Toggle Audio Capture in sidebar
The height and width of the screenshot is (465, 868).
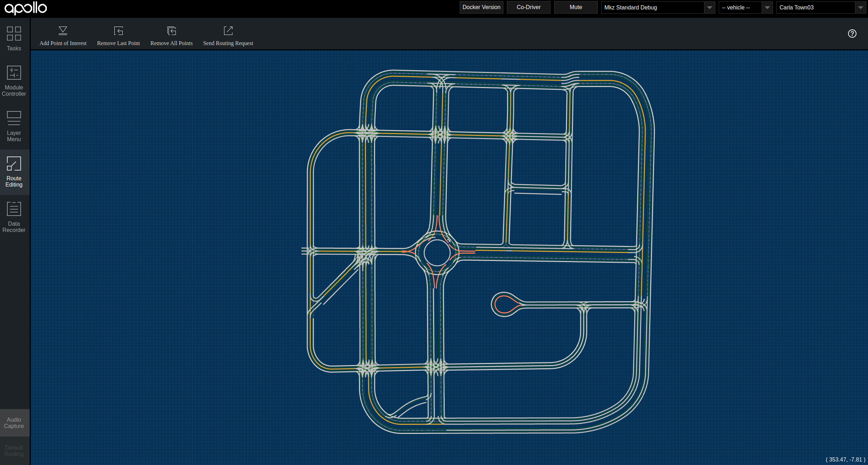[14, 423]
